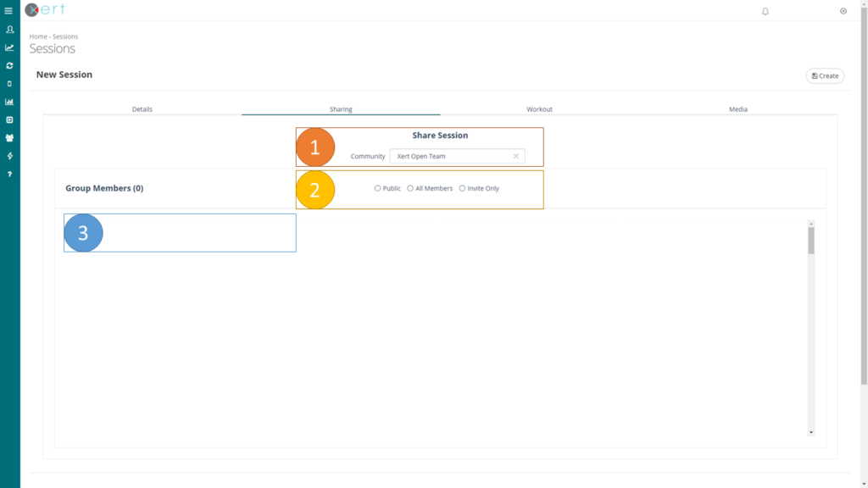
Task: Click the New Session heading
Action: tap(64, 75)
